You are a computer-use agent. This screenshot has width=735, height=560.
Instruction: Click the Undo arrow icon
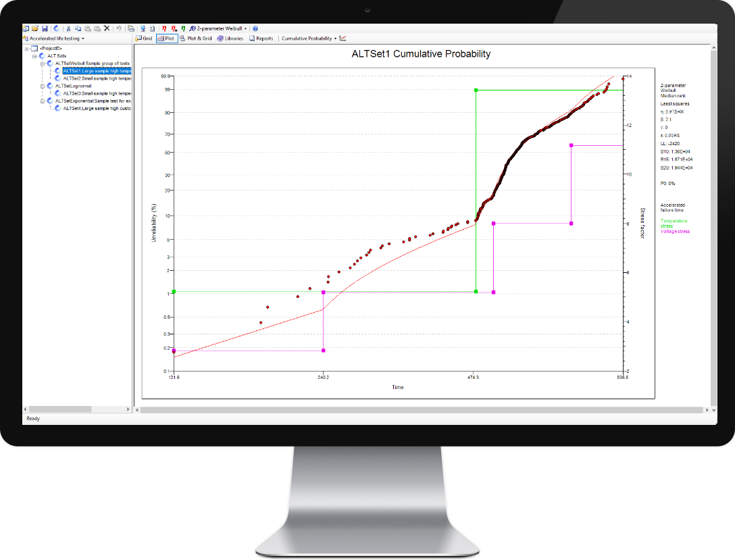click(119, 29)
